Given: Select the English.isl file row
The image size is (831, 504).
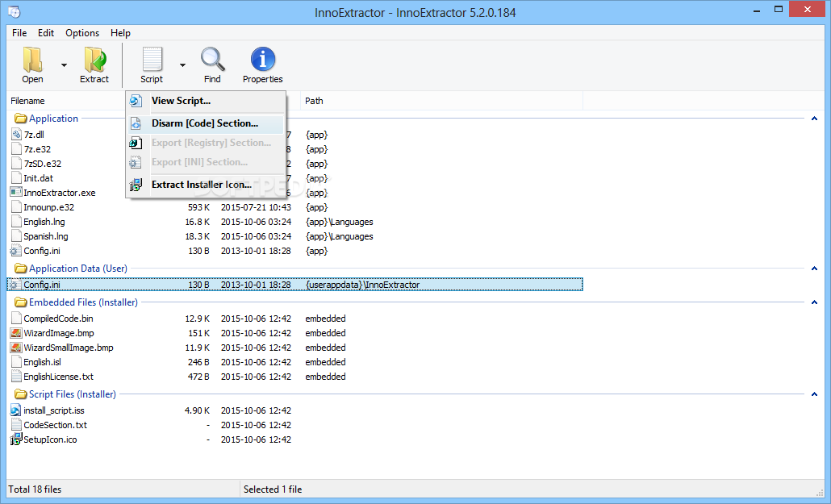Looking at the screenshot, I should pos(295,362).
